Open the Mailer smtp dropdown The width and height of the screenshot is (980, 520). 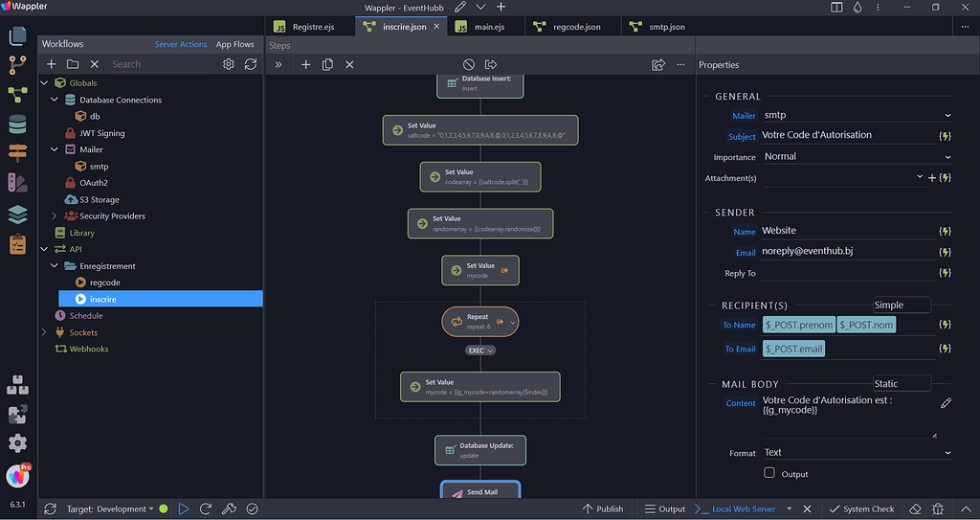[x=856, y=115]
